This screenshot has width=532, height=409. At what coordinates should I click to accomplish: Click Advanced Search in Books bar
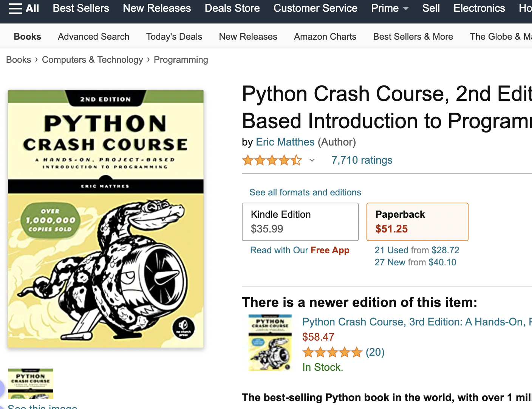(x=93, y=37)
